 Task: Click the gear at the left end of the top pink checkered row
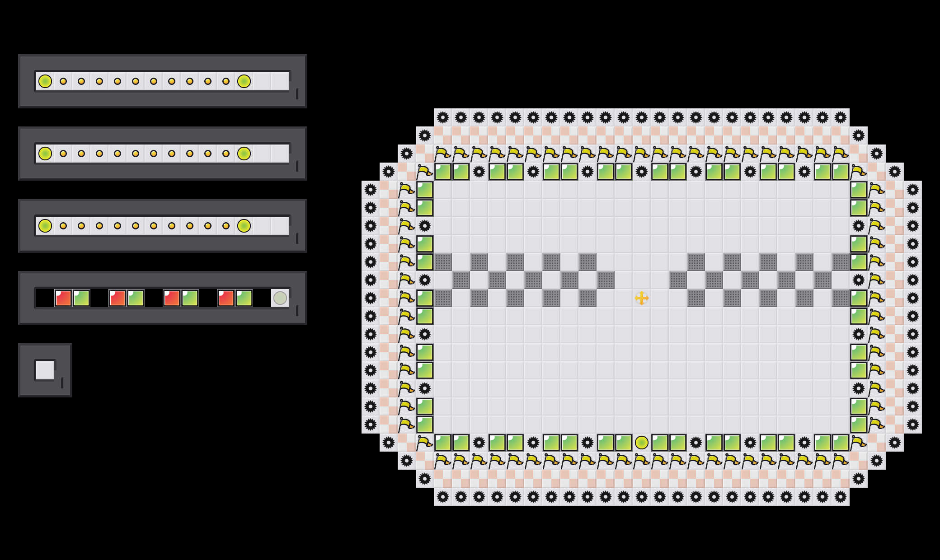pos(425,135)
